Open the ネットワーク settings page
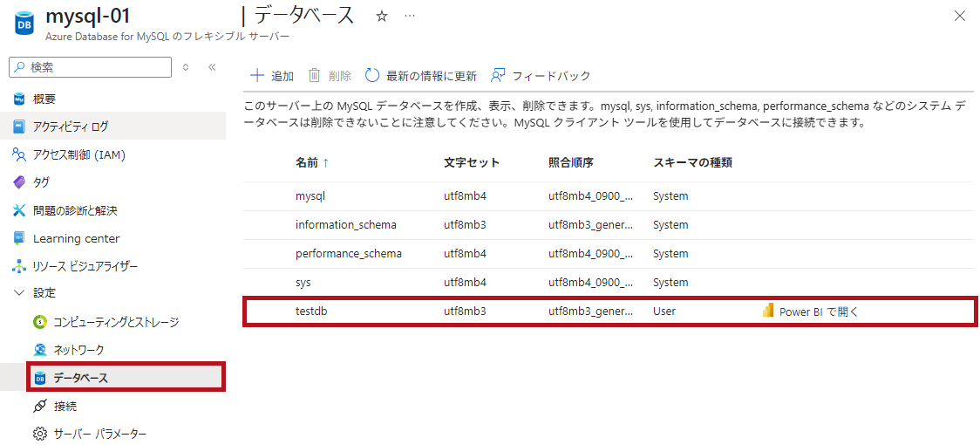The image size is (980, 445). pyautogui.click(x=78, y=350)
